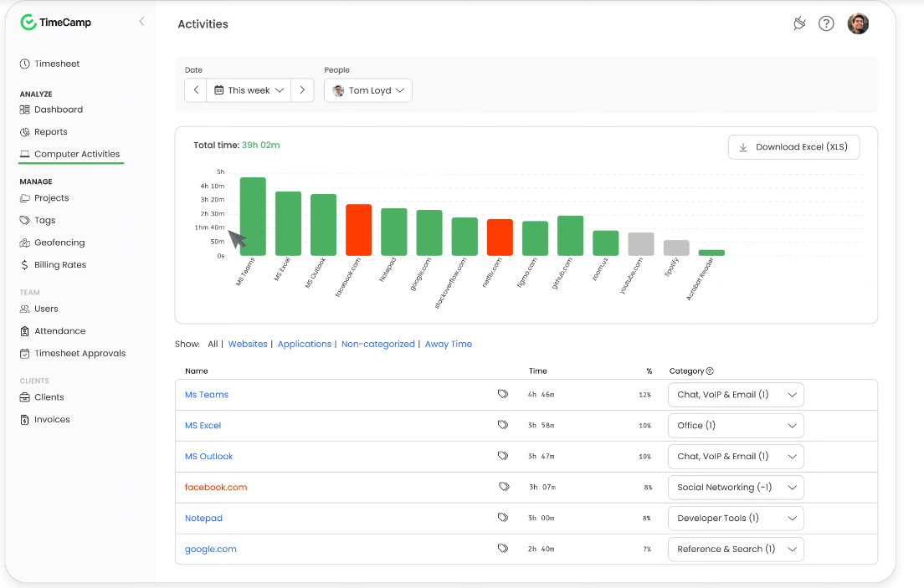Collapse the sidebar with the chevron
Image resolution: width=924 pixels, height=588 pixels.
point(141,22)
